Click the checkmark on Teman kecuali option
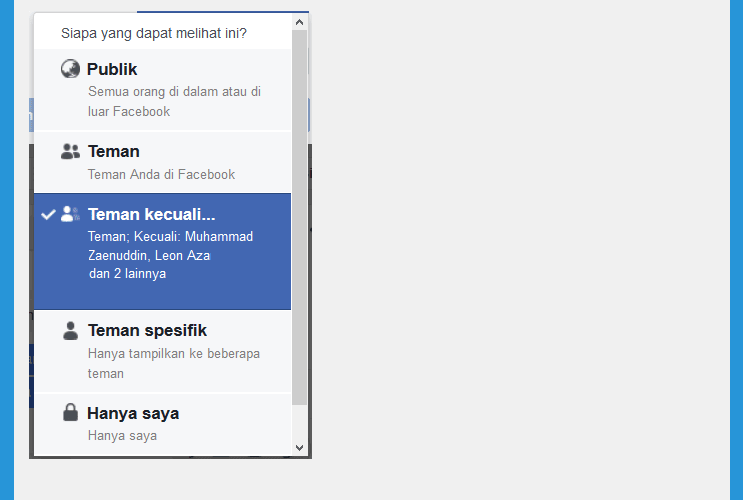Viewport: 743px width, 500px height. click(x=48, y=215)
